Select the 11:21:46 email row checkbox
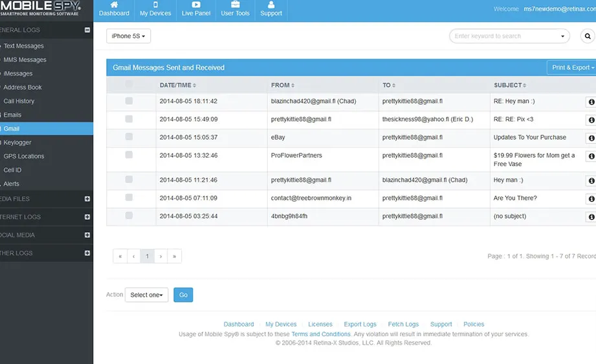Viewport: 596px width, 364px height. (129, 179)
